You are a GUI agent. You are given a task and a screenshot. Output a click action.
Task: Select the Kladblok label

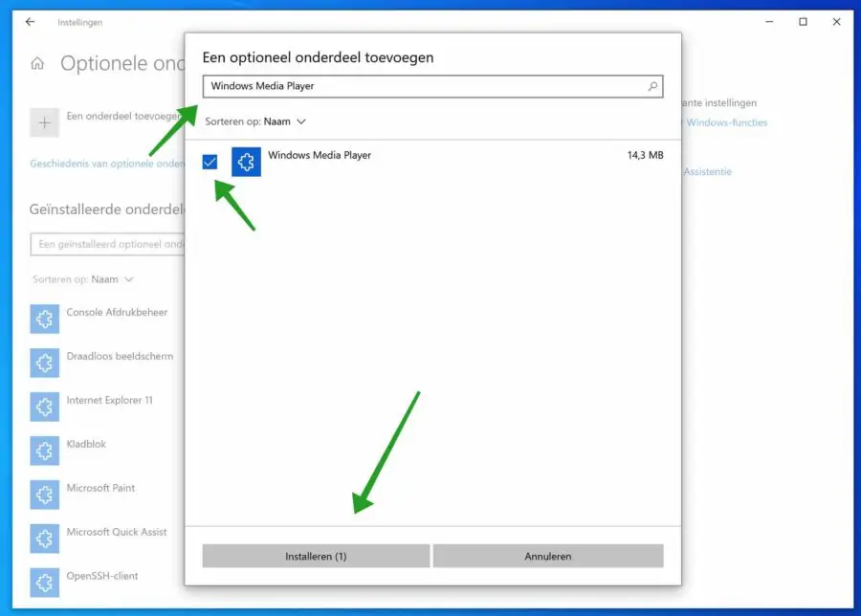pos(86,444)
